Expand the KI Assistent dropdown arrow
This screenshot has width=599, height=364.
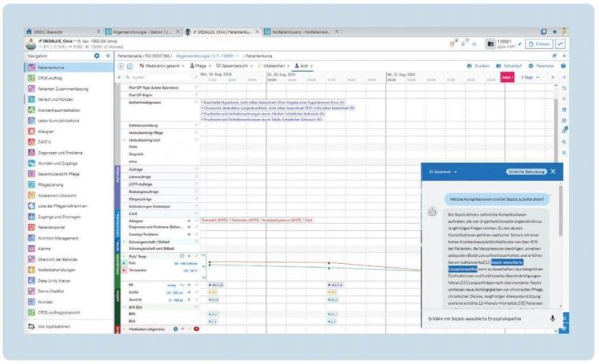click(456, 172)
